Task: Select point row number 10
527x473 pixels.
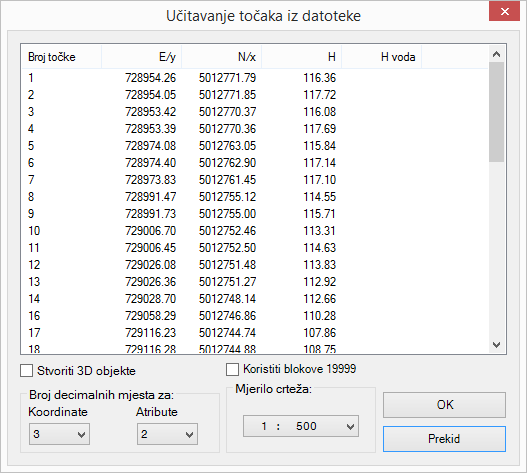Action: pyautogui.click(x=254, y=231)
